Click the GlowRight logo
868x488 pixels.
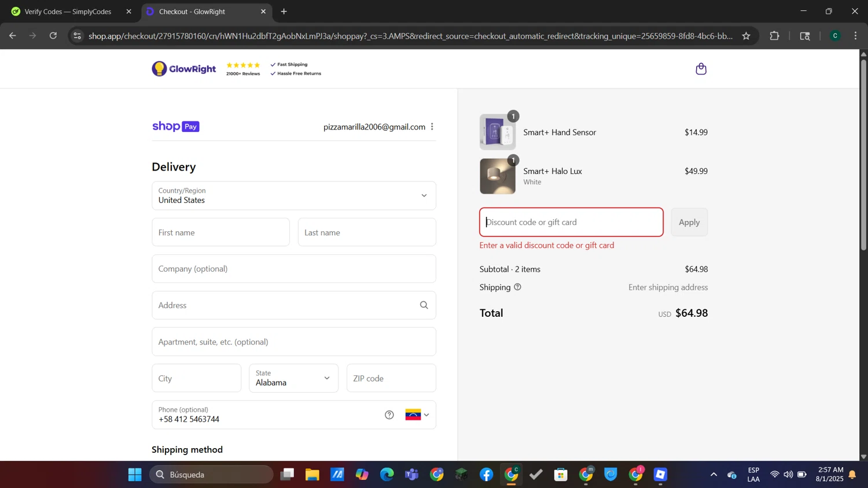(x=184, y=69)
